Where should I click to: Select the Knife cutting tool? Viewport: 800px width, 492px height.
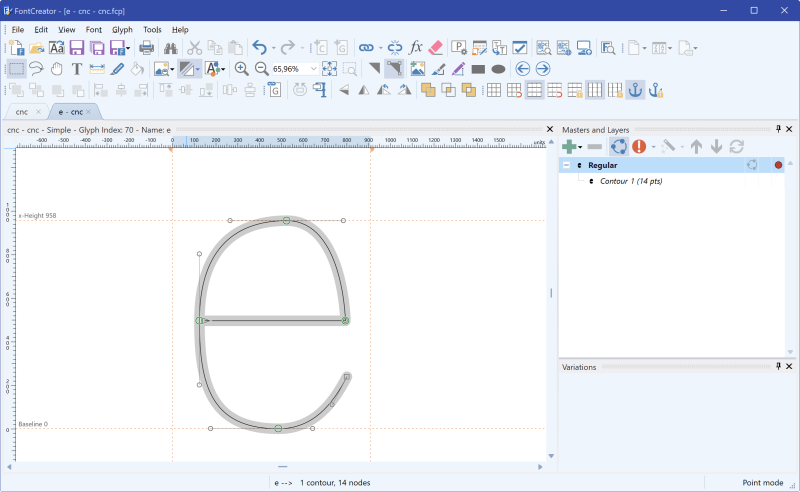click(117, 68)
